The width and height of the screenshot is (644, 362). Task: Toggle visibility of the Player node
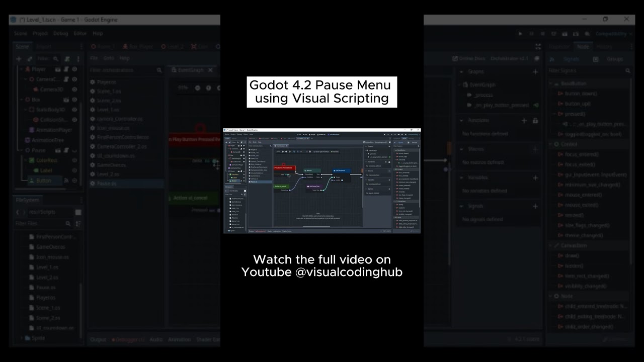pyautogui.click(x=74, y=69)
